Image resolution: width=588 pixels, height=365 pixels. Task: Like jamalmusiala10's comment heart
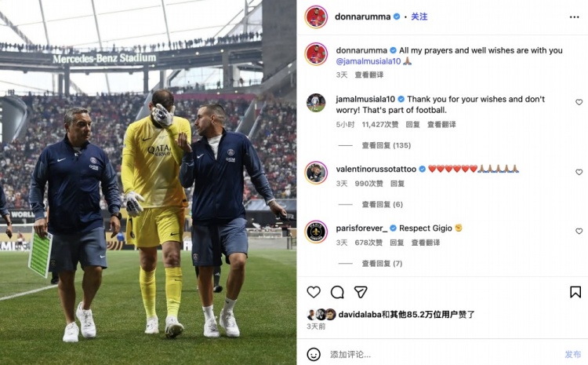(579, 102)
